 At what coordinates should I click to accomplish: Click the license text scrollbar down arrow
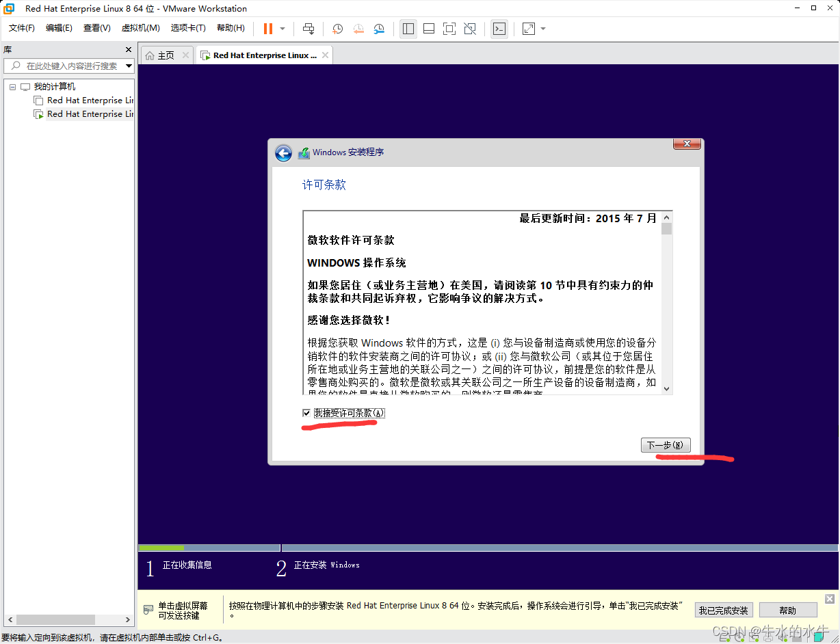[667, 388]
